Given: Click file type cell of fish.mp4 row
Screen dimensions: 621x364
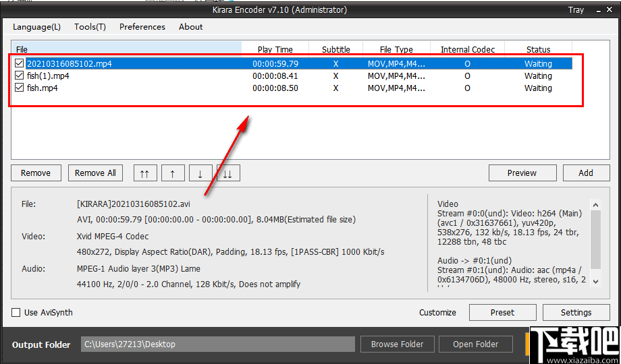Looking at the screenshot, I should pyautogui.click(x=396, y=88).
